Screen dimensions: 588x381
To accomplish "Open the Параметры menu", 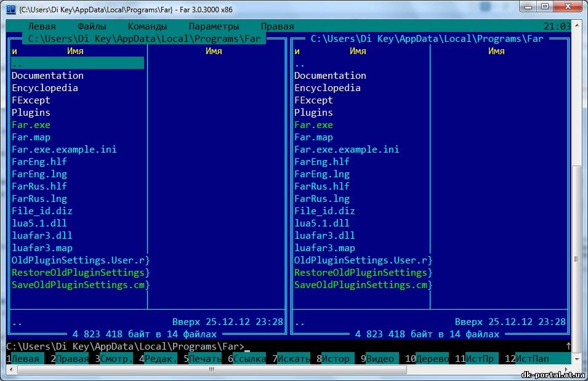I will click(214, 26).
